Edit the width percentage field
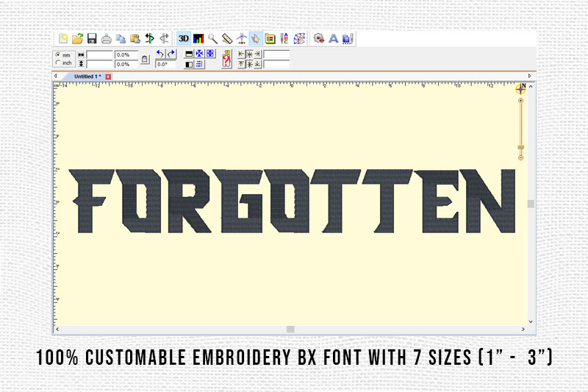The height and width of the screenshot is (392, 588). 126,54
